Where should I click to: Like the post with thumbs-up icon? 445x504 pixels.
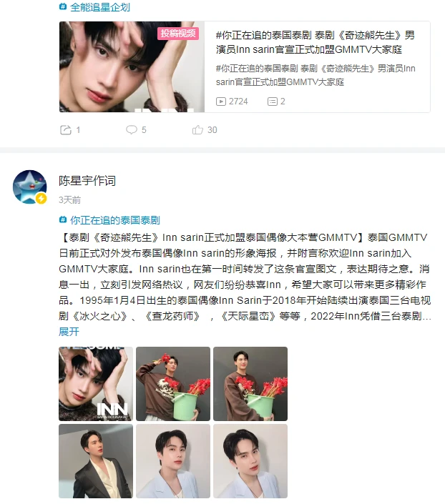[x=197, y=130]
